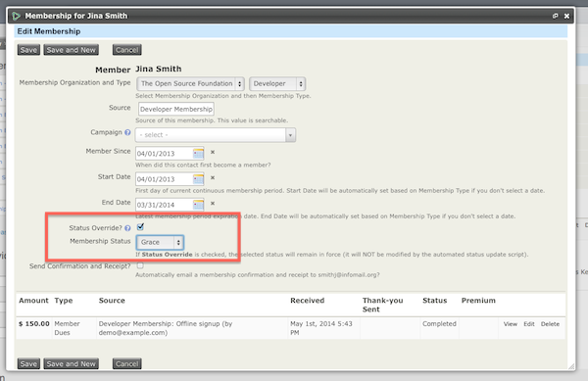Image resolution: width=588 pixels, height=381 pixels.
Task: Clear the Member Since date
Action: click(x=213, y=152)
